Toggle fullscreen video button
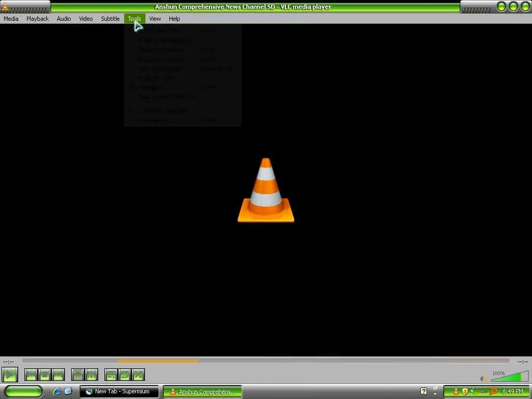Screen dimensions: 532x399 (78, 375)
